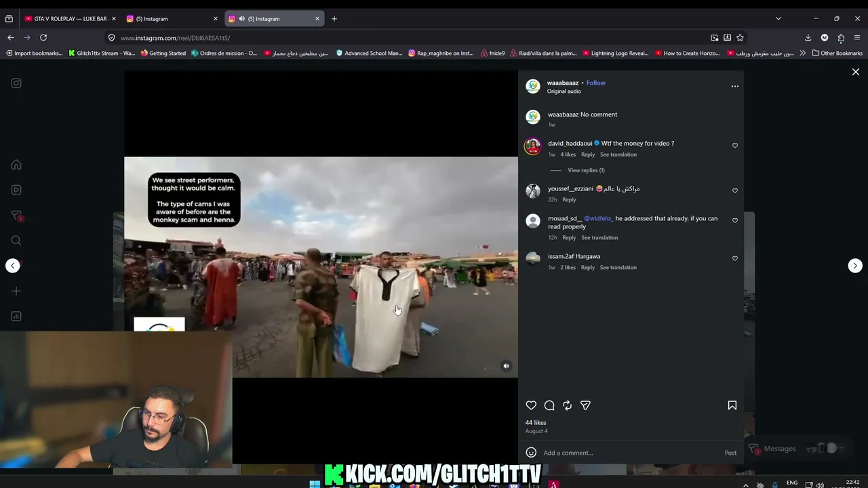Go to the previous post arrow
The height and width of the screenshot is (488, 868).
click(13, 266)
